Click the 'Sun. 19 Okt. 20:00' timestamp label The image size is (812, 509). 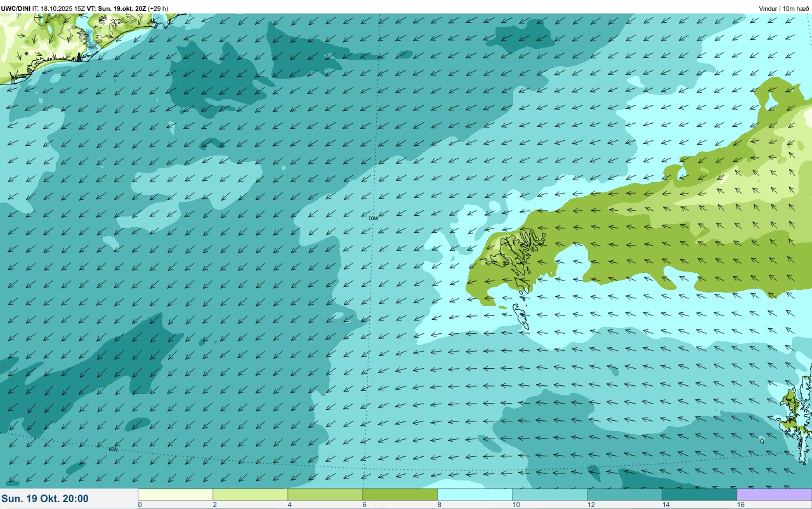pyautogui.click(x=46, y=499)
